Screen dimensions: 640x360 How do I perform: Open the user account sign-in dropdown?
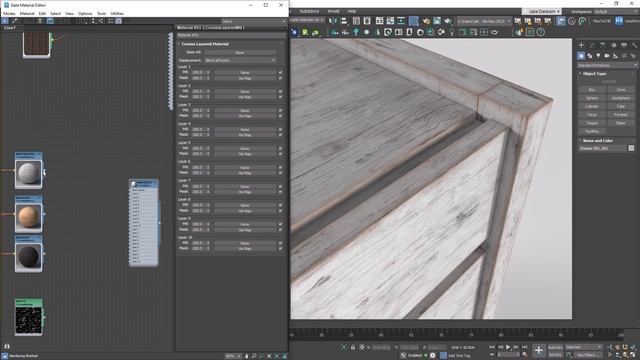point(542,11)
